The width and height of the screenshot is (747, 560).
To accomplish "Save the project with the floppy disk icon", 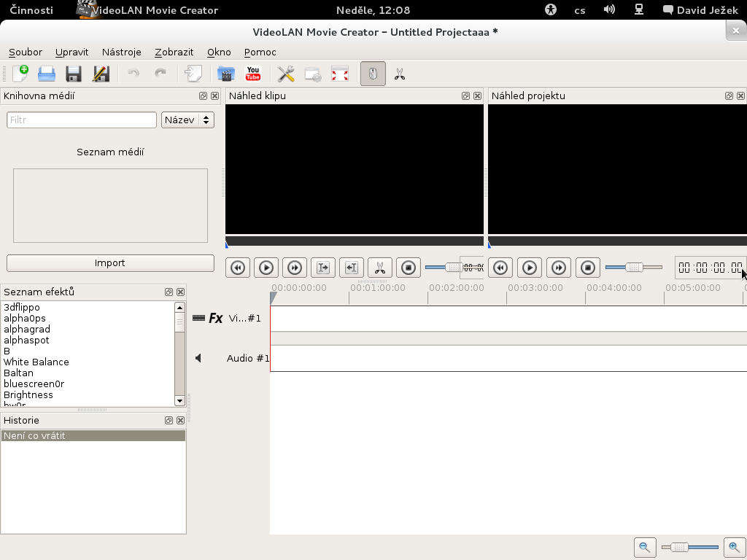I will [74, 74].
